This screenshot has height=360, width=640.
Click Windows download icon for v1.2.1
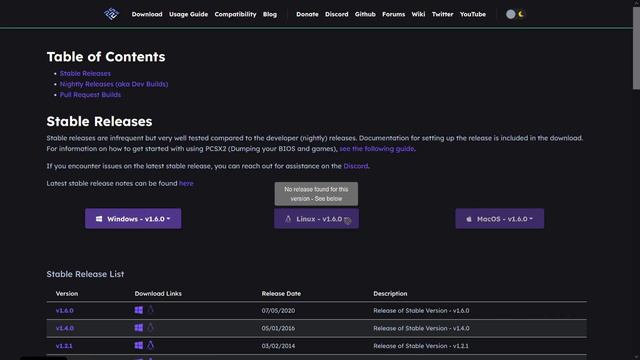coord(139,345)
